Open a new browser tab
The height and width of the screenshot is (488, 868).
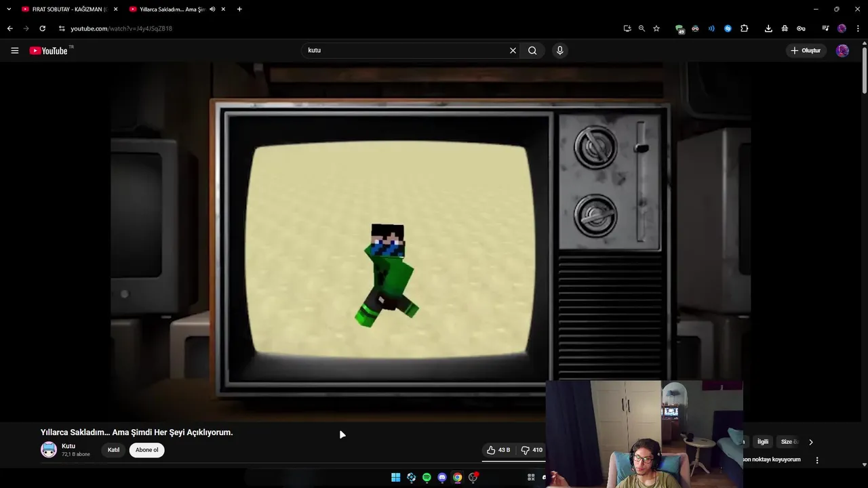(239, 9)
